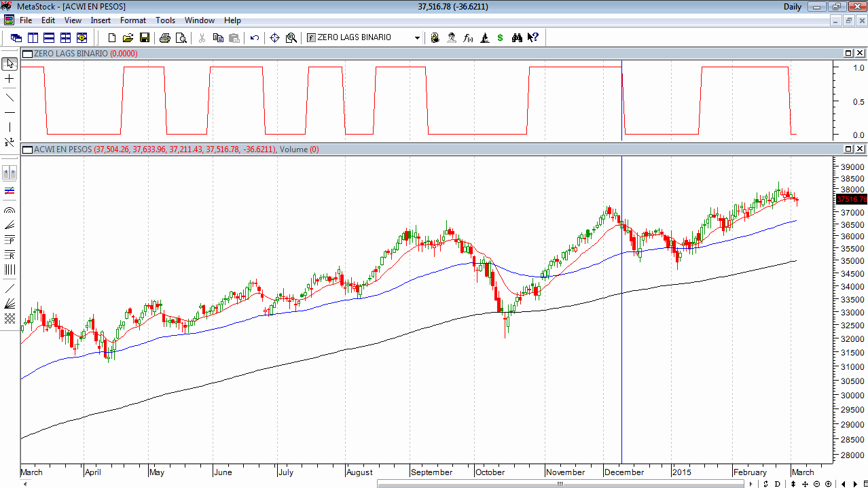Click the New document icon
Image resolution: width=868 pixels, height=488 pixels.
pos(112,38)
